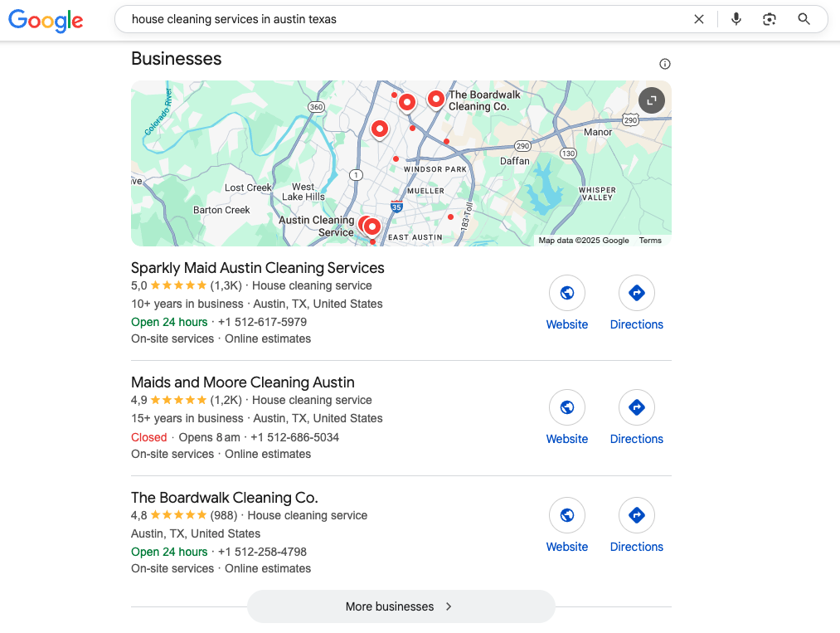Get directions to Sparkly Maid Austin

tap(637, 293)
